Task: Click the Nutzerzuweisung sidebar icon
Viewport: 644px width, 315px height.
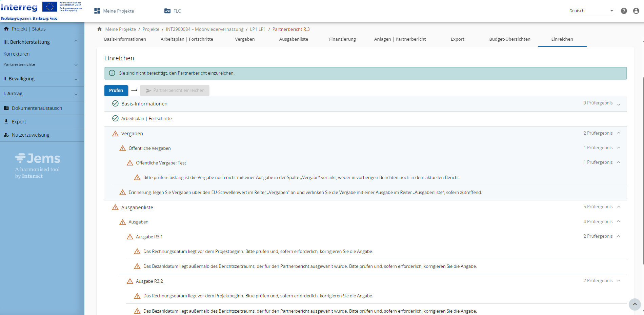Action: click(x=6, y=135)
